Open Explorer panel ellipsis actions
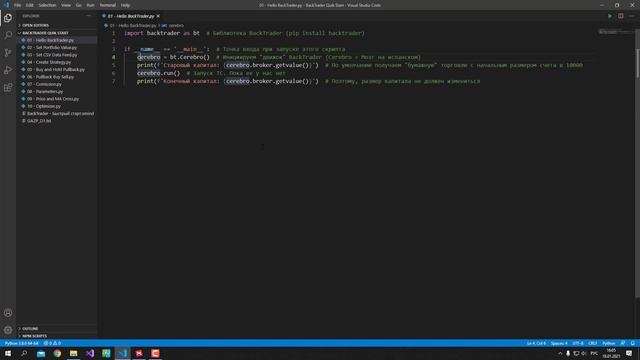Viewport: 640px width, 360px height. (89, 16)
